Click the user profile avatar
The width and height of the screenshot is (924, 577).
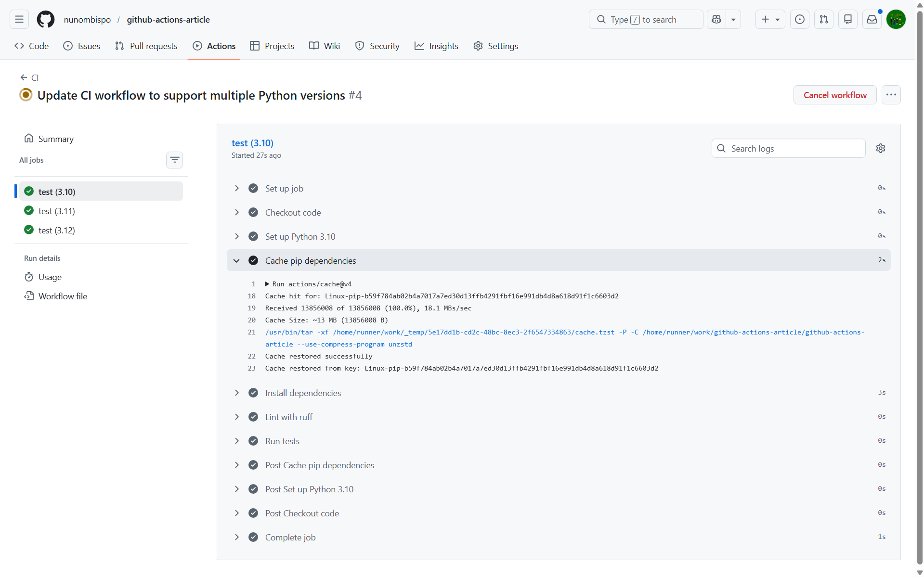point(896,19)
